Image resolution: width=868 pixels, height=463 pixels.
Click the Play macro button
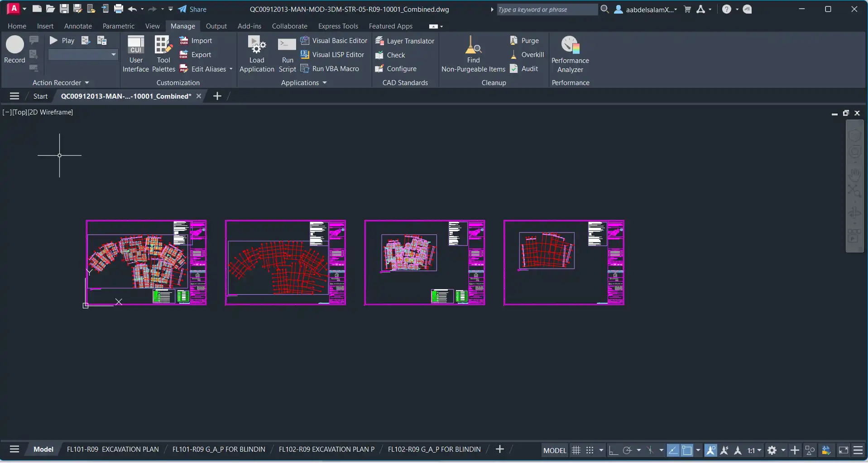click(62, 41)
